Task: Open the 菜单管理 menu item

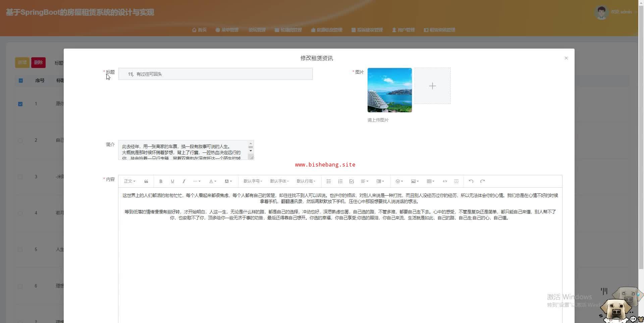Action: click(x=227, y=30)
